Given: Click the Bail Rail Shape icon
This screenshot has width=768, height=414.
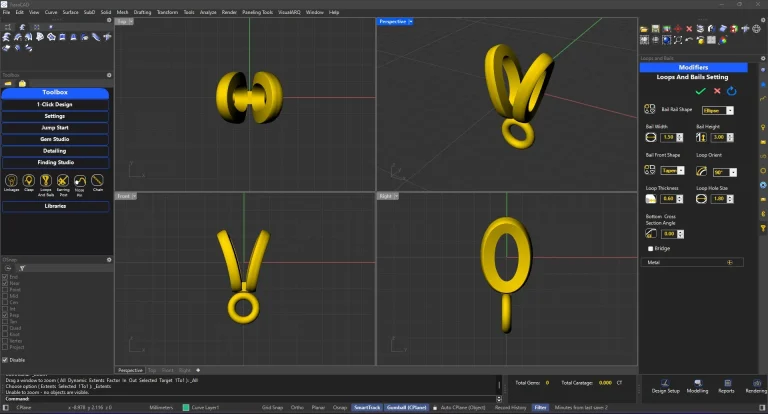Looking at the screenshot, I should 650,109.
